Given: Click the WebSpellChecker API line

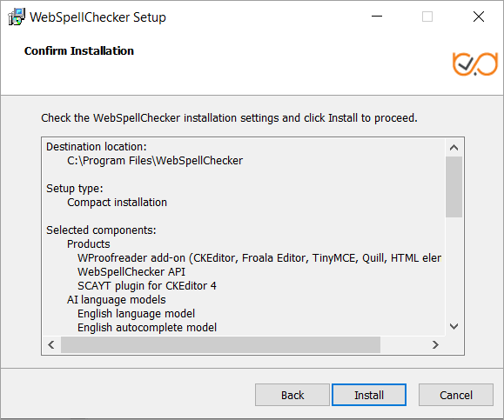Looking at the screenshot, I should (131, 271).
